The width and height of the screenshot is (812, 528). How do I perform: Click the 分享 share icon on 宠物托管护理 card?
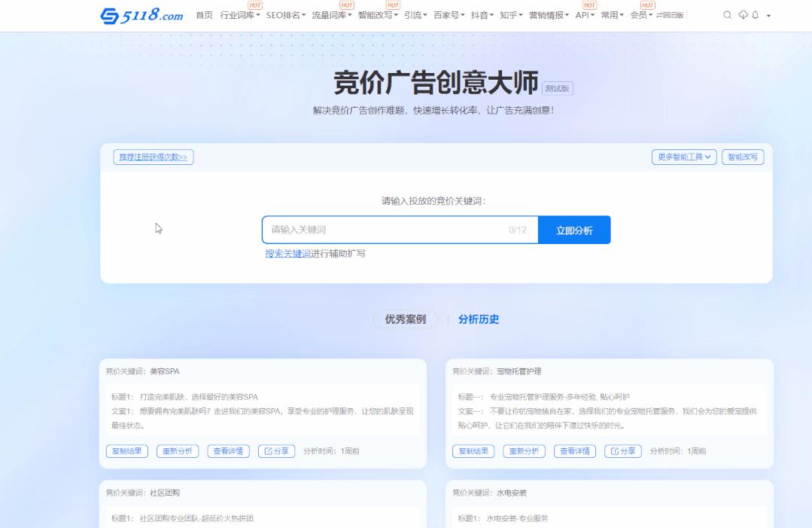[624, 452]
